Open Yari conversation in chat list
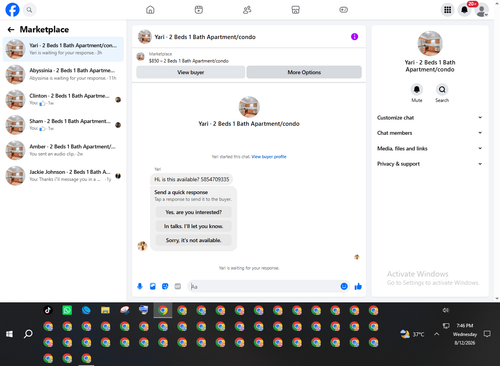Viewport: 500px width, 366px height. 63,49
